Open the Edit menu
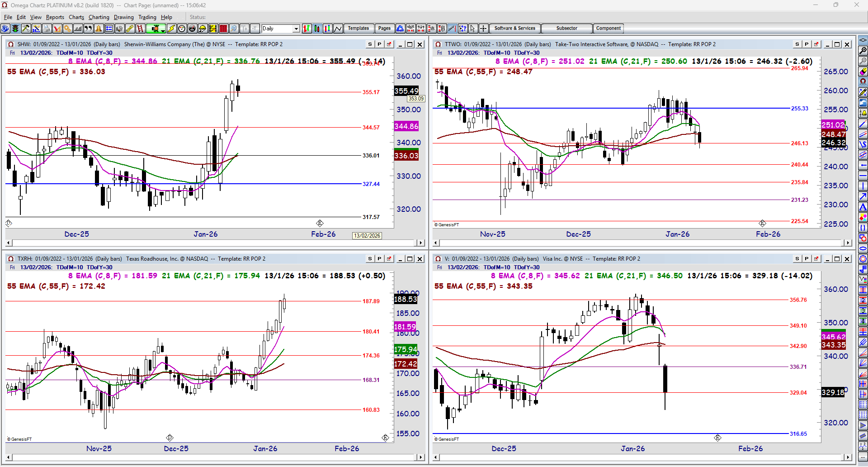The image size is (868, 467). pos(21,17)
